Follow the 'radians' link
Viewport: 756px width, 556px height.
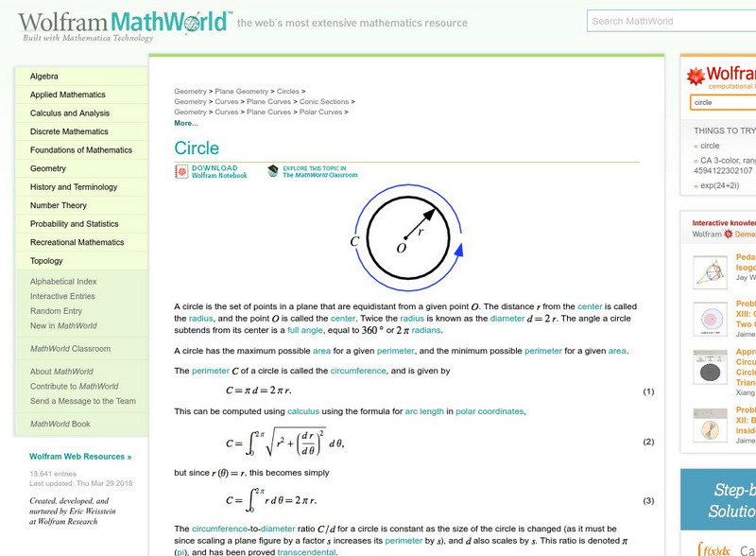[x=426, y=331]
